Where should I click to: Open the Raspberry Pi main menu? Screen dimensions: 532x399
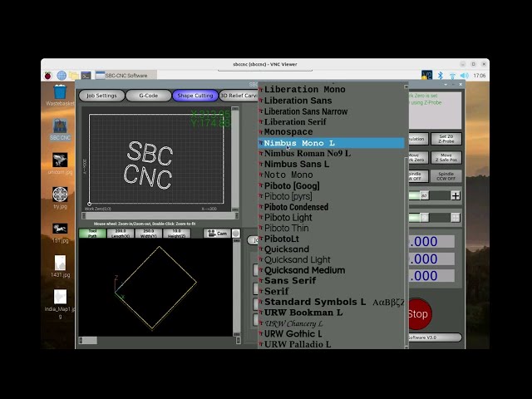pos(48,76)
